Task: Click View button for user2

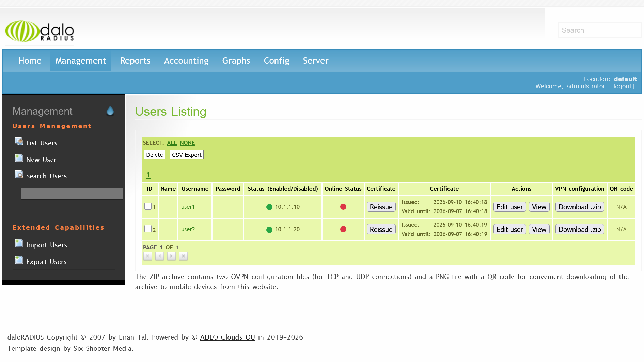Action: pyautogui.click(x=539, y=230)
